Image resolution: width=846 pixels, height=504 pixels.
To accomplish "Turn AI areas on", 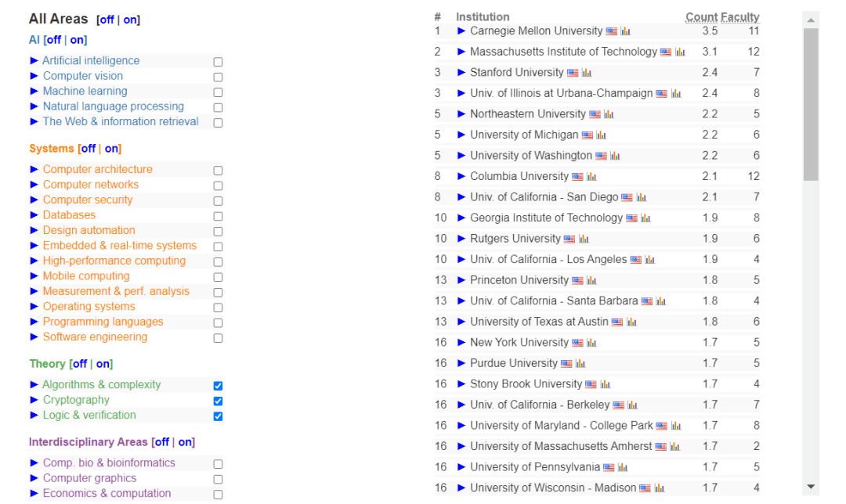I will point(77,40).
